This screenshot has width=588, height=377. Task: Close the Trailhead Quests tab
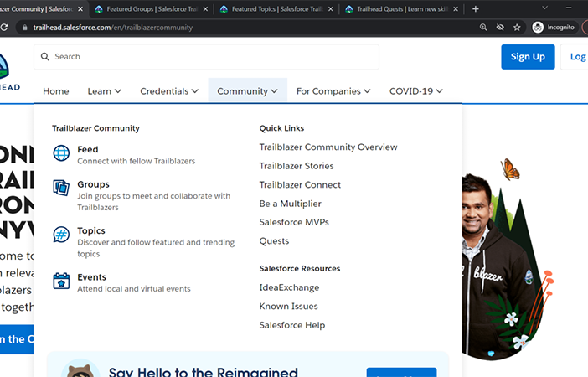point(456,9)
